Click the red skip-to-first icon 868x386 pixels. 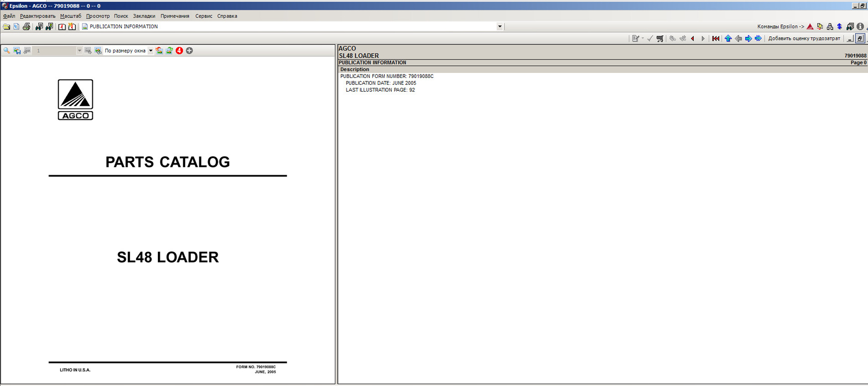click(x=716, y=39)
